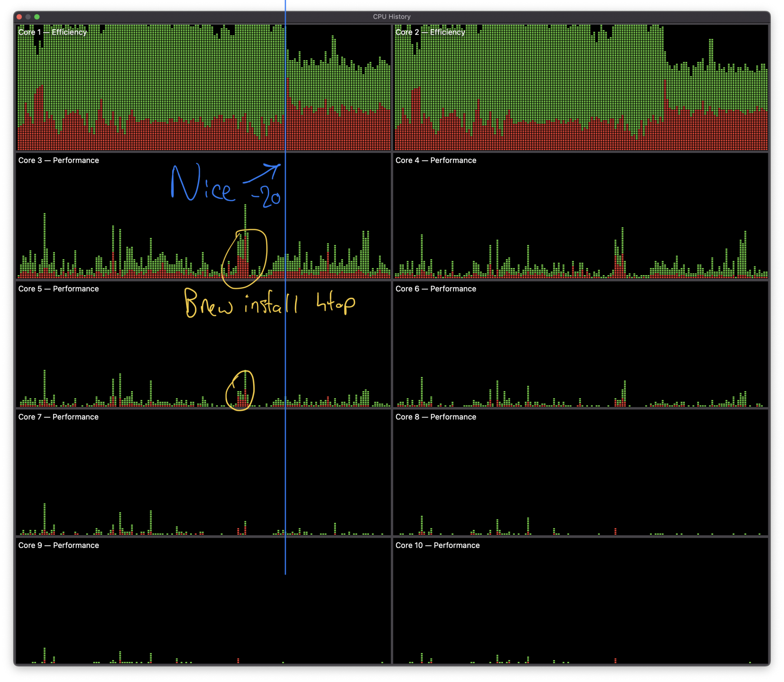Image resolution: width=784 pixels, height=682 pixels.
Task: Click the vertical blue line marker
Action: coord(285,353)
